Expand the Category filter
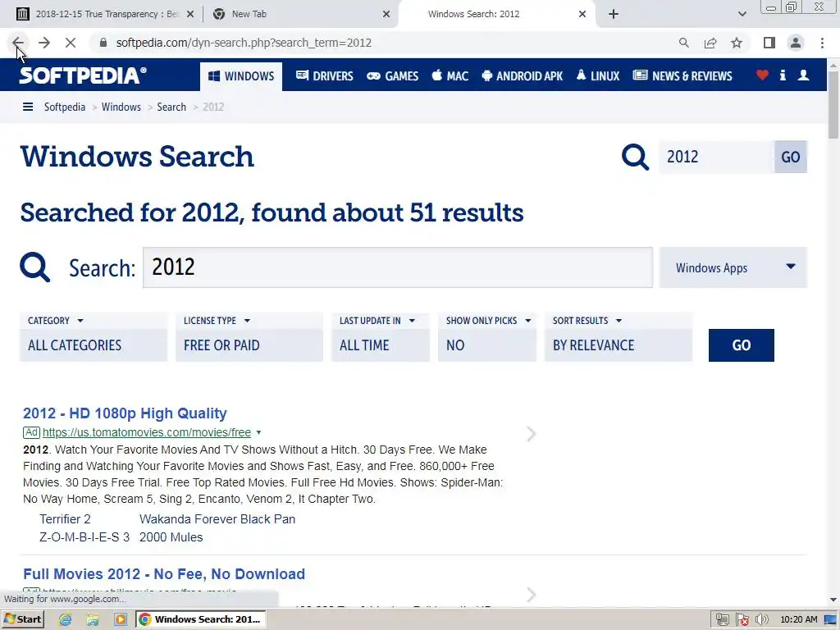 click(x=94, y=337)
